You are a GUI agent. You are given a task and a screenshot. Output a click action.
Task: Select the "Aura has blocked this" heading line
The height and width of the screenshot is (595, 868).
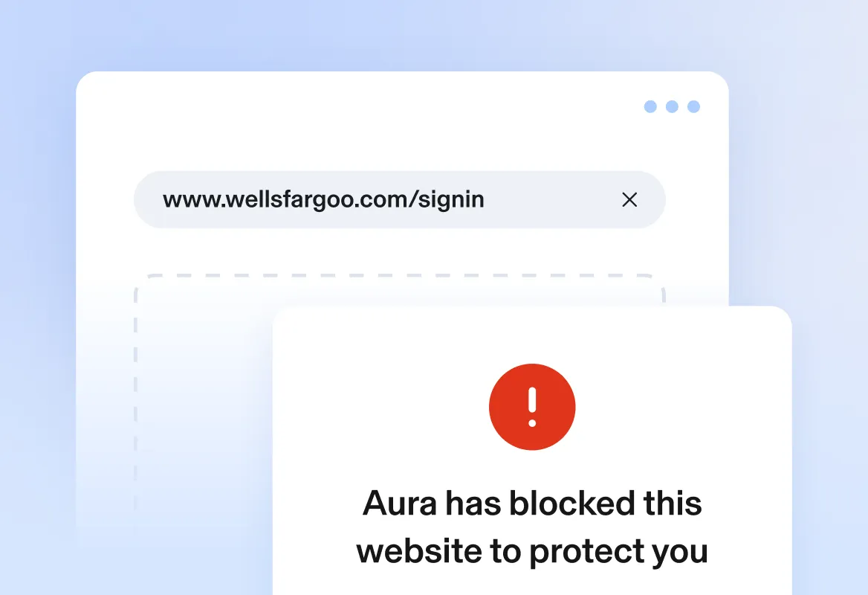[532, 503]
